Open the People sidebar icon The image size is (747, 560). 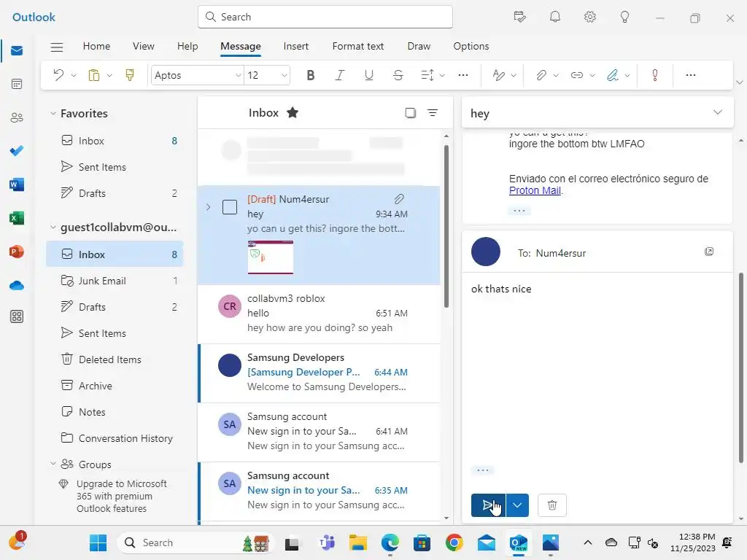[17, 117]
